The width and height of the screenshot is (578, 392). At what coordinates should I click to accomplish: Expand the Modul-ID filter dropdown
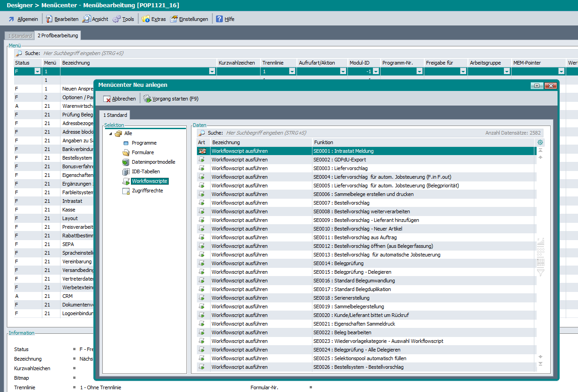coord(376,71)
